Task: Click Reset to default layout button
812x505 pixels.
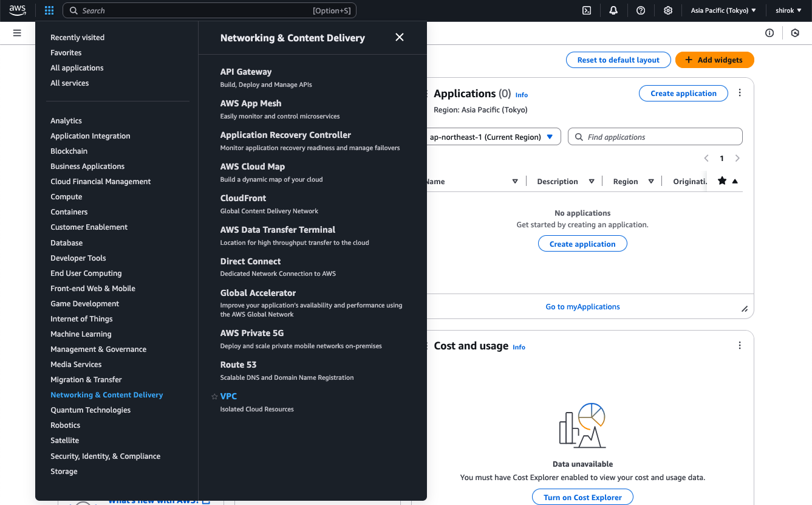Action: point(618,60)
